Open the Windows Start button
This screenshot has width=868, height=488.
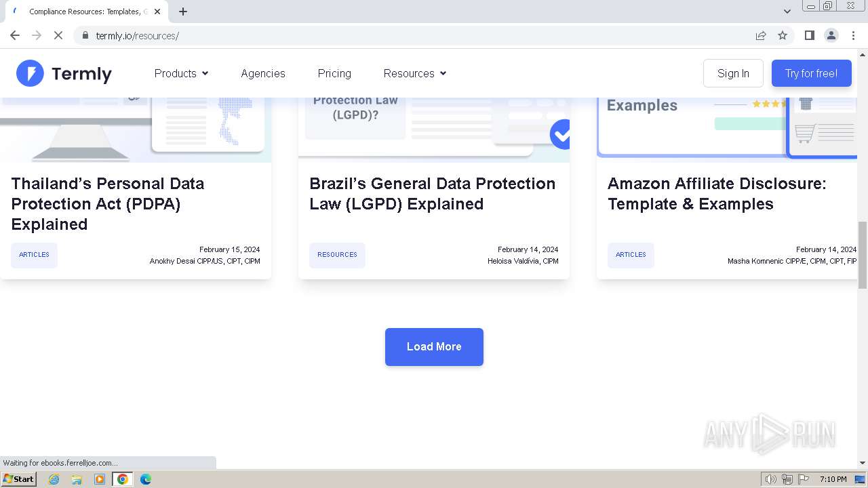tap(19, 479)
